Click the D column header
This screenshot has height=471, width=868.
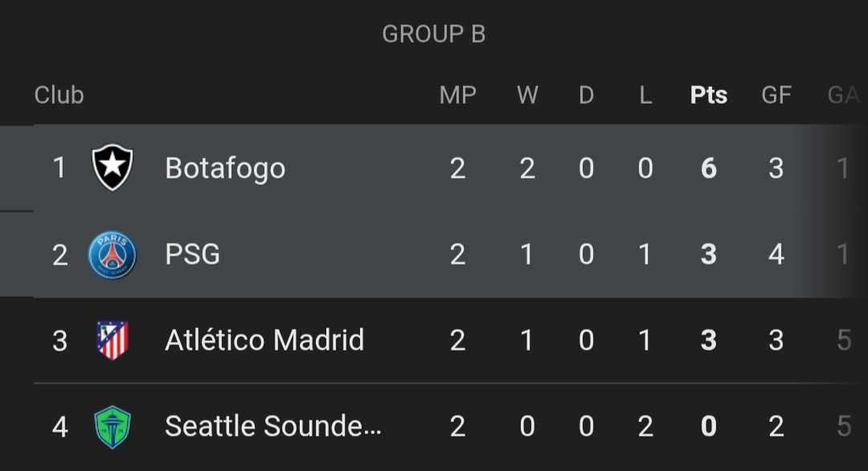coord(586,95)
